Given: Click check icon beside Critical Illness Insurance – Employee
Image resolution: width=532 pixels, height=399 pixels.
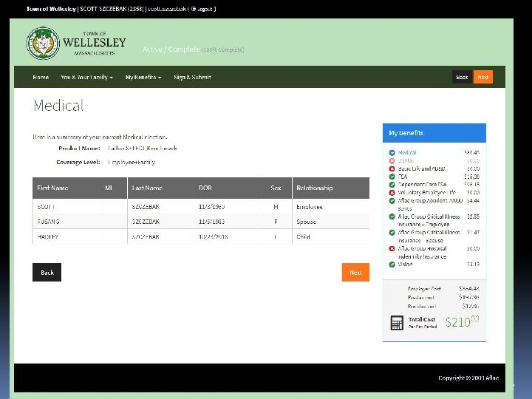Looking at the screenshot, I should [x=392, y=216].
